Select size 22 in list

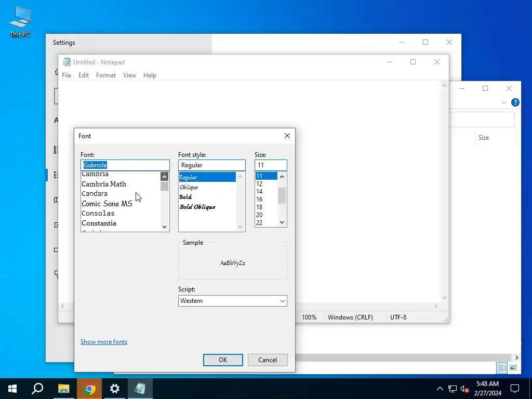(267, 222)
